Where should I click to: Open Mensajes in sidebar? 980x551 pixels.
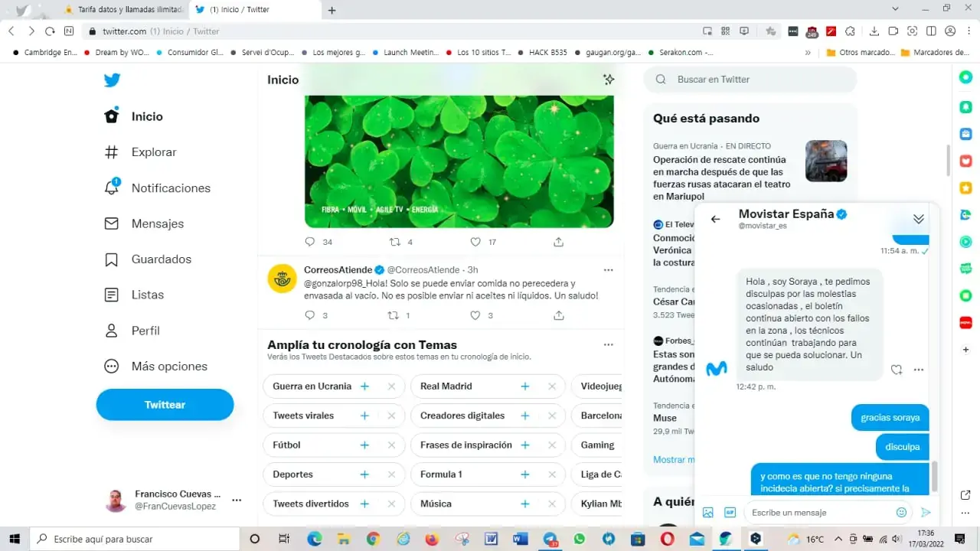(x=144, y=223)
